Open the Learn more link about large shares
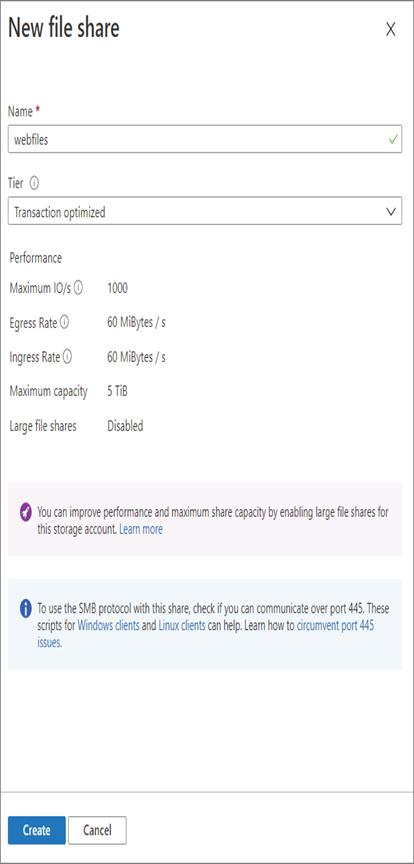414x864 pixels. 141,530
